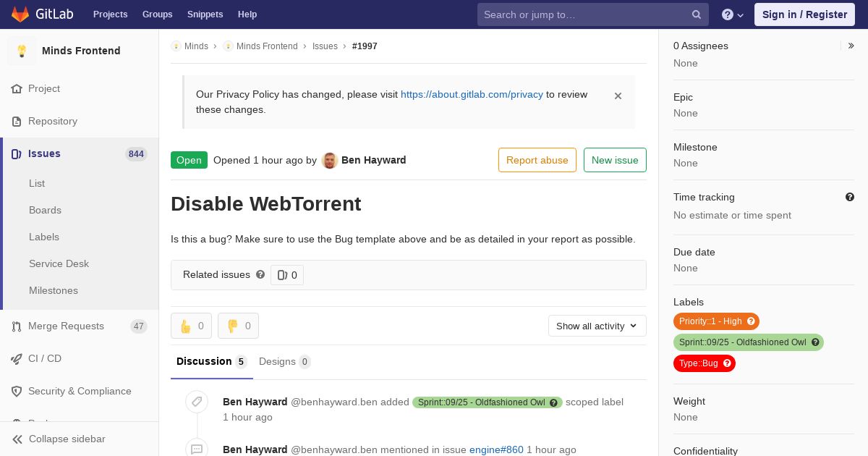868x456 pixels.
Task: Go to Minds Frontend breadcrumb
Action: click(x=267, y=46)
